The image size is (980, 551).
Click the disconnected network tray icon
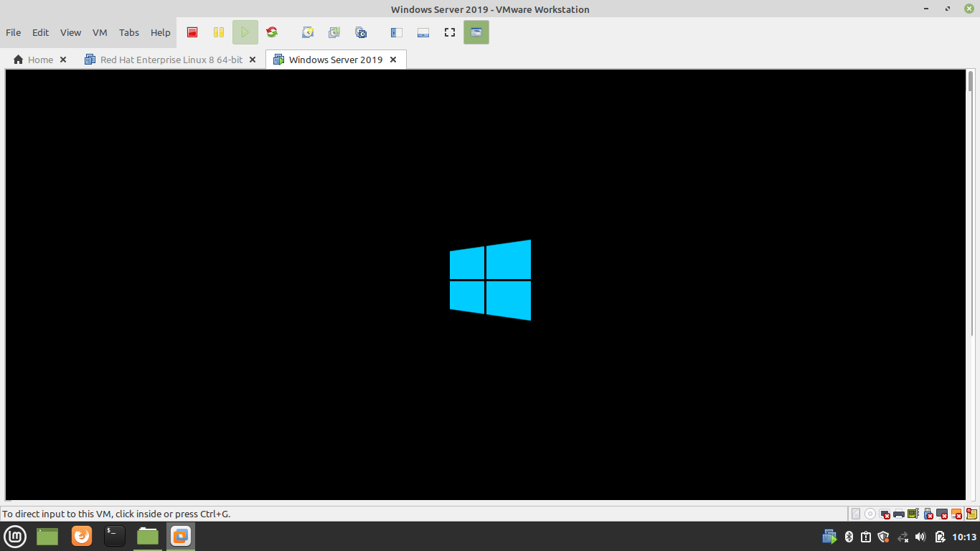(x=903, y=537)
